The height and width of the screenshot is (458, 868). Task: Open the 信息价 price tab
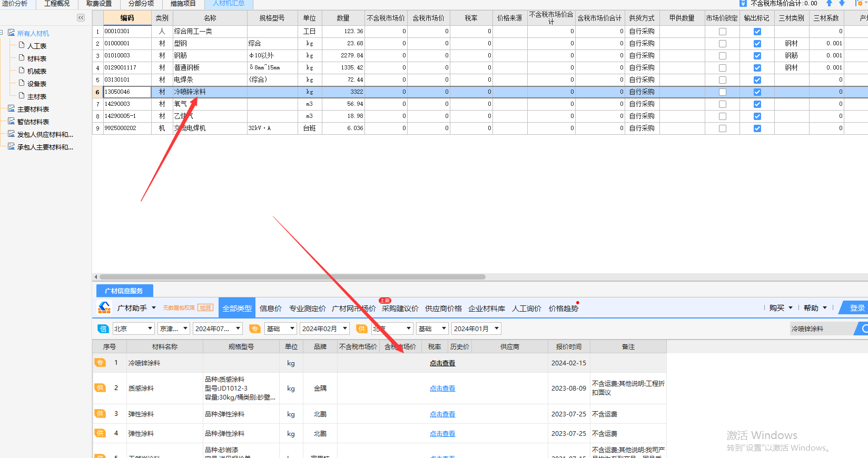(x=271, y=308)
